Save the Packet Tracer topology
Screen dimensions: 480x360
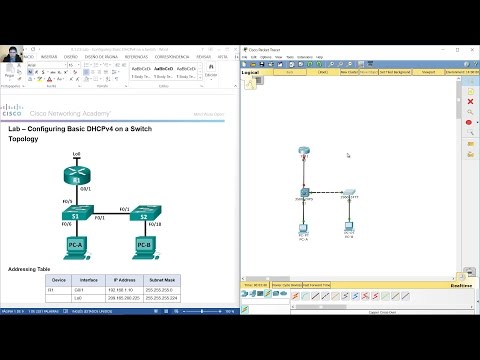262,64
